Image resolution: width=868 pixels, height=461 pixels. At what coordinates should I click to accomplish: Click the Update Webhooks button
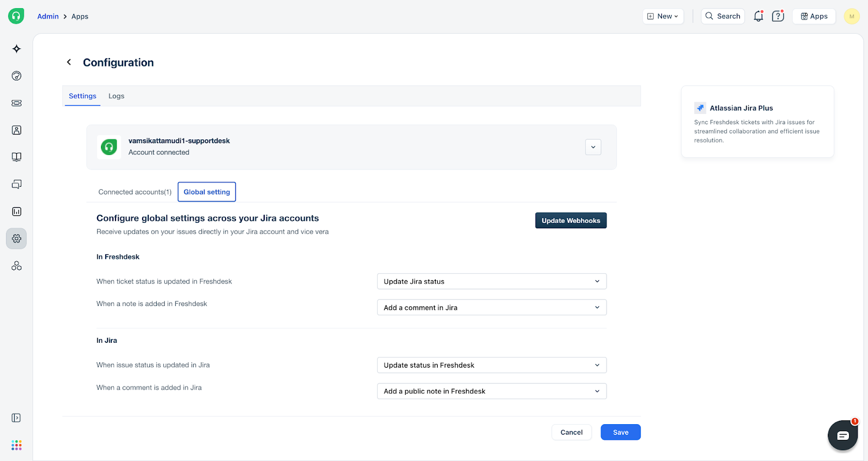coord(571,221)
